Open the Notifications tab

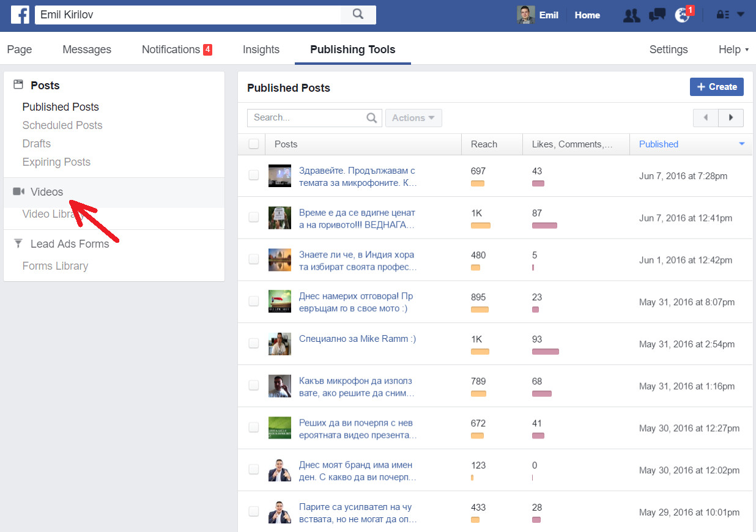(x=177, y=50)
